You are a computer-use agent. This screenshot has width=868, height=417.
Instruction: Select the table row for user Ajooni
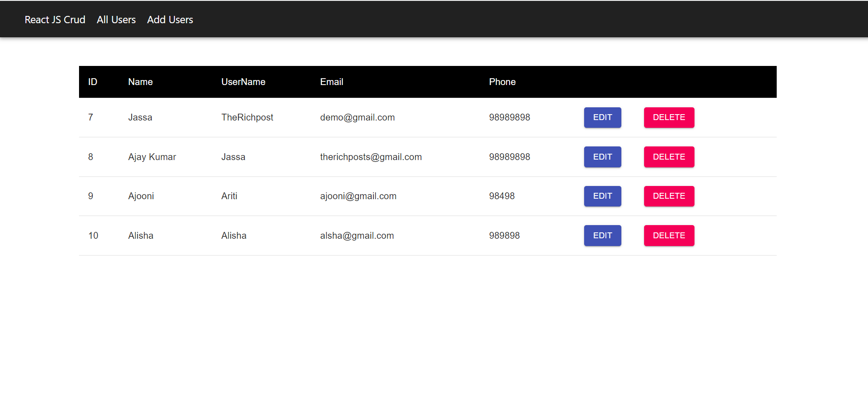tap(318, 196)
